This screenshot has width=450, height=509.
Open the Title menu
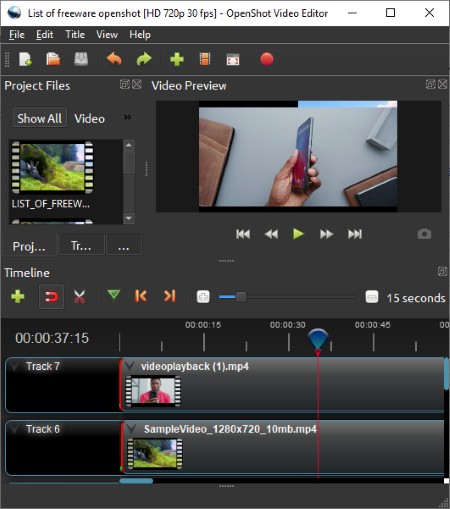click(x=75, y=35)
